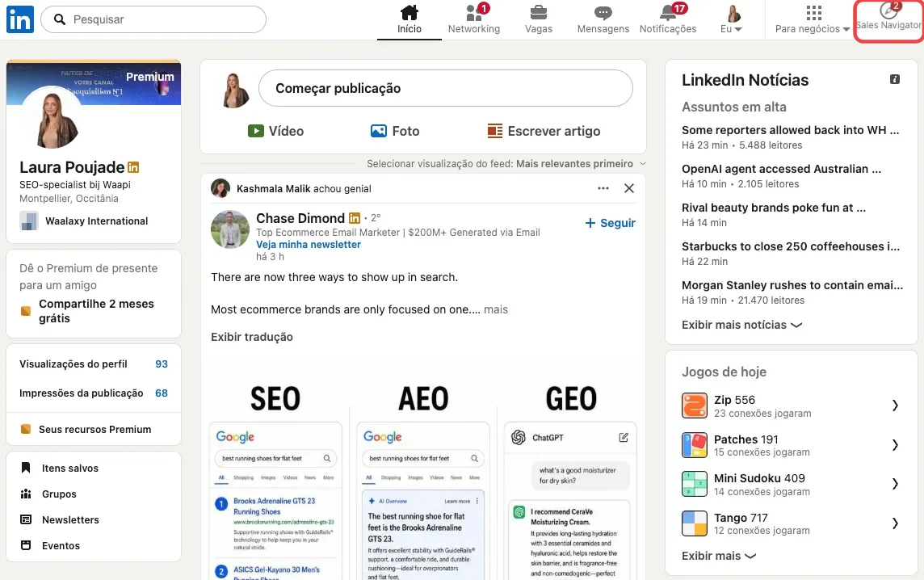Read Starbucks to close 250 coffeehouses

click(791, 246)
